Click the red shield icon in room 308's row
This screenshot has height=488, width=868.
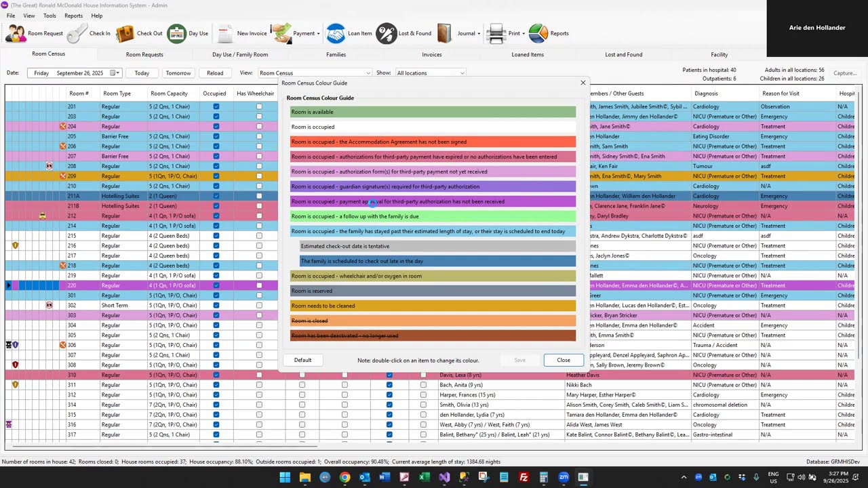pyautogui.click(x=16, y=365)
